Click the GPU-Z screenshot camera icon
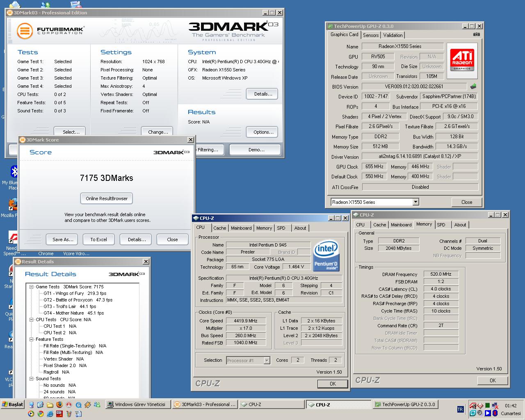This screenshot has height=420, width=525. coord(476,34)
